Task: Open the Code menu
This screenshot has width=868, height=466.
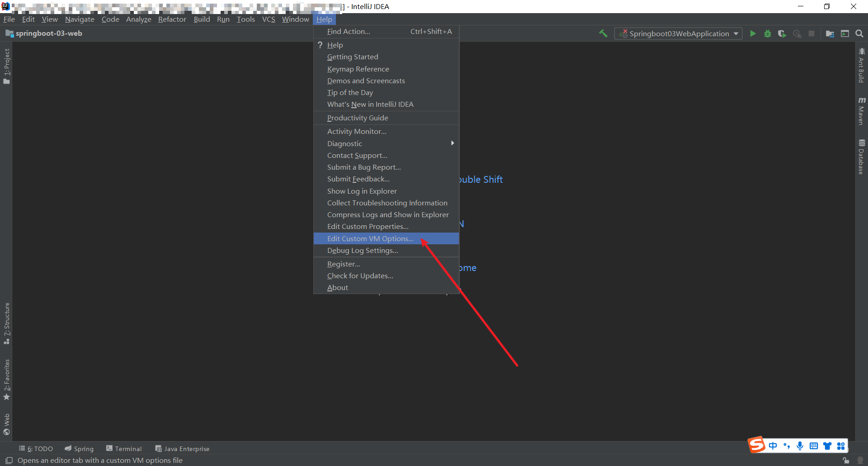Action: [110, 19]
